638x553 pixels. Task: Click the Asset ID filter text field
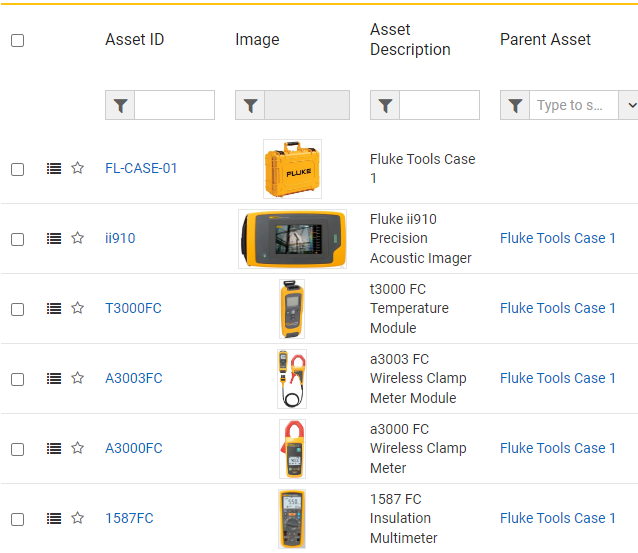(x=175, y=105)
